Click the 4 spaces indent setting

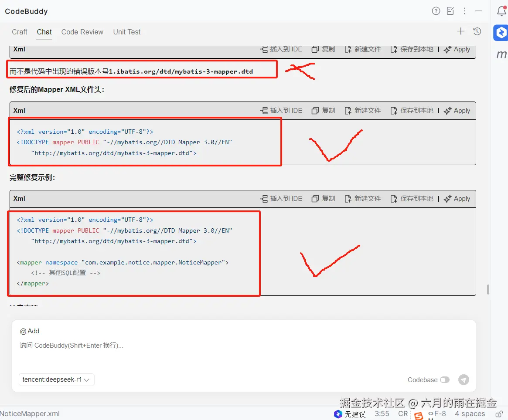470,414
